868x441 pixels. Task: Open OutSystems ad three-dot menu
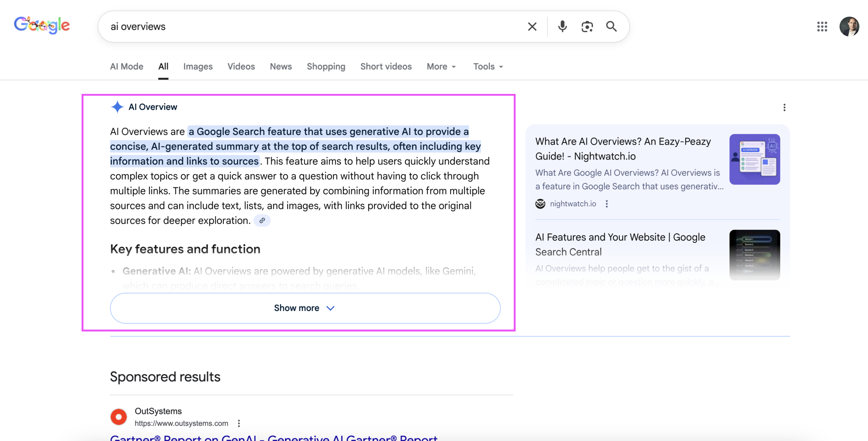tap(239, 423)
